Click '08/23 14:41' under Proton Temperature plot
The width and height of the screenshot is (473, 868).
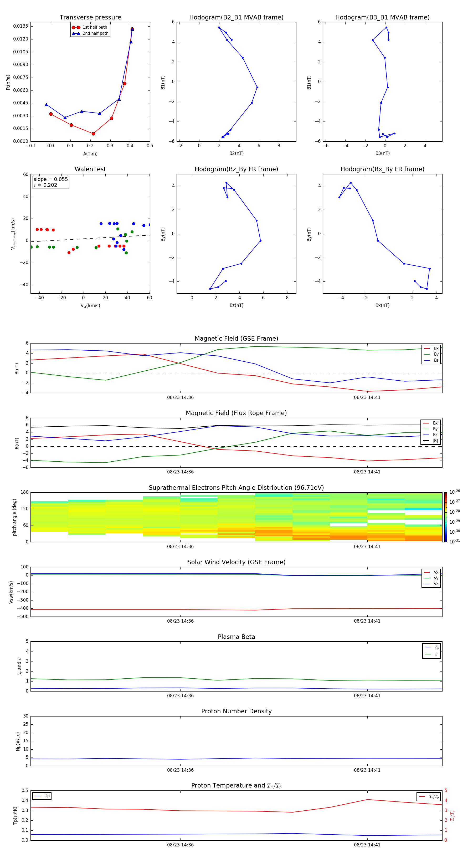[x=367, y=845]
